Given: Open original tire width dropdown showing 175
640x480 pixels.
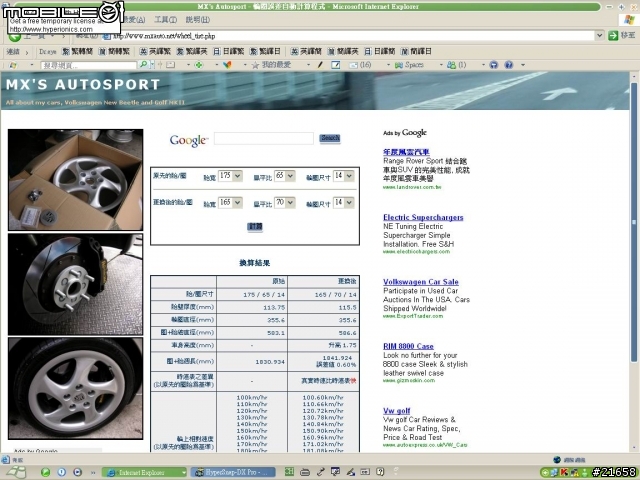Looking at the screenshot, I should point(230,176).
